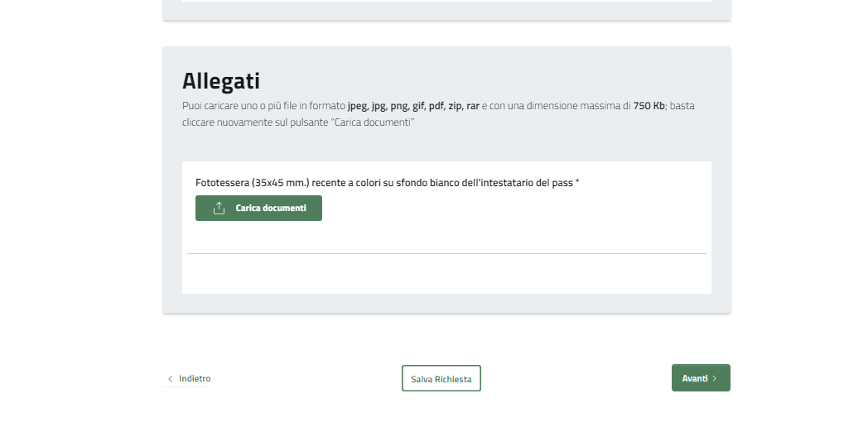The image size is (868, 427).
Task: Click the horizontal divider under upload button
Action: pos(446,253)
